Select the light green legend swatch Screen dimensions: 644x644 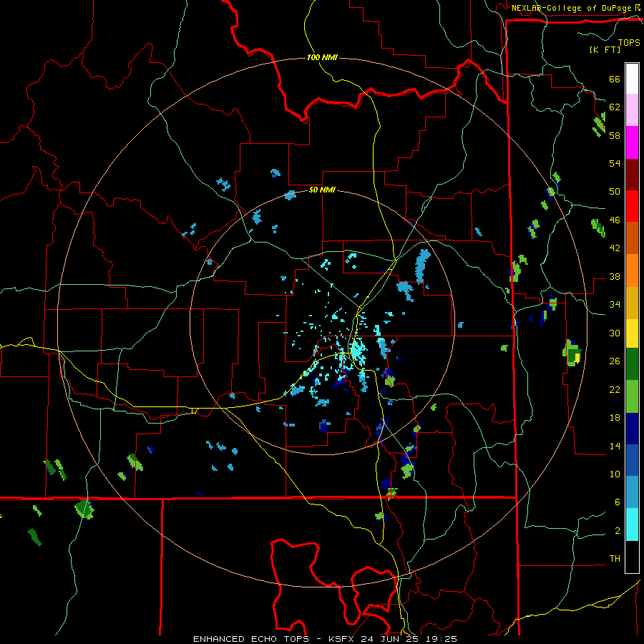(x=632, y=396)
